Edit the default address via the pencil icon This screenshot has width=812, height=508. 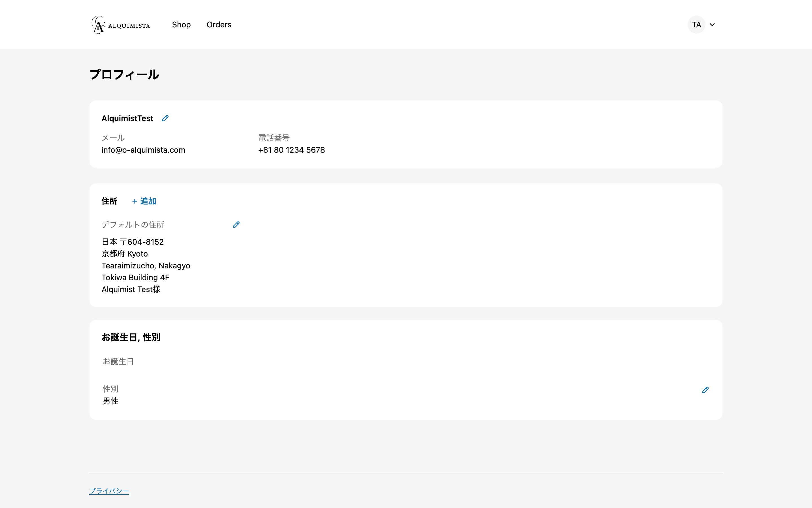236,224
